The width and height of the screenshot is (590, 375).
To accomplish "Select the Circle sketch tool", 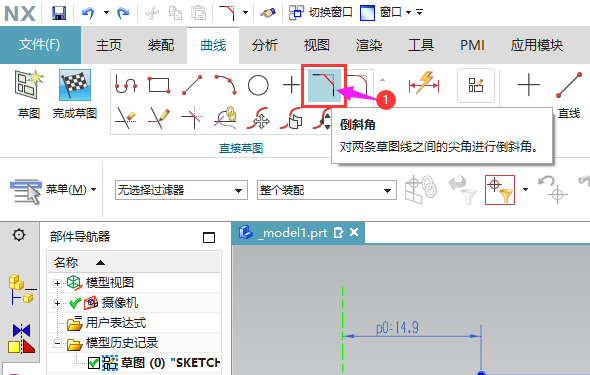I will click(258, 85).
